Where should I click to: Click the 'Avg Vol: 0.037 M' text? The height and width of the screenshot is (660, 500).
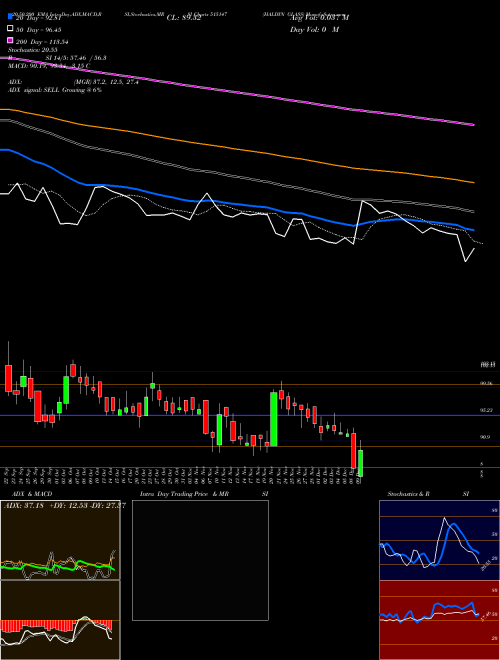[x=319, y=18]
